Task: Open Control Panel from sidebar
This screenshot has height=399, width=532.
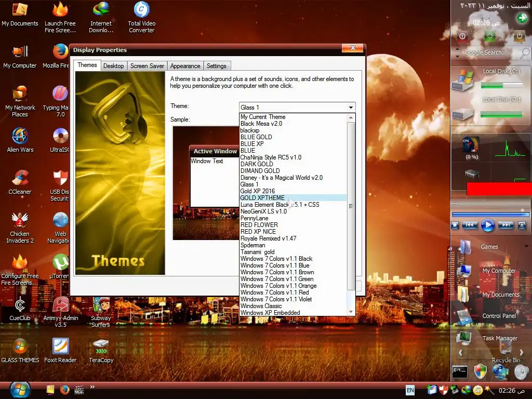Action: 489,316
